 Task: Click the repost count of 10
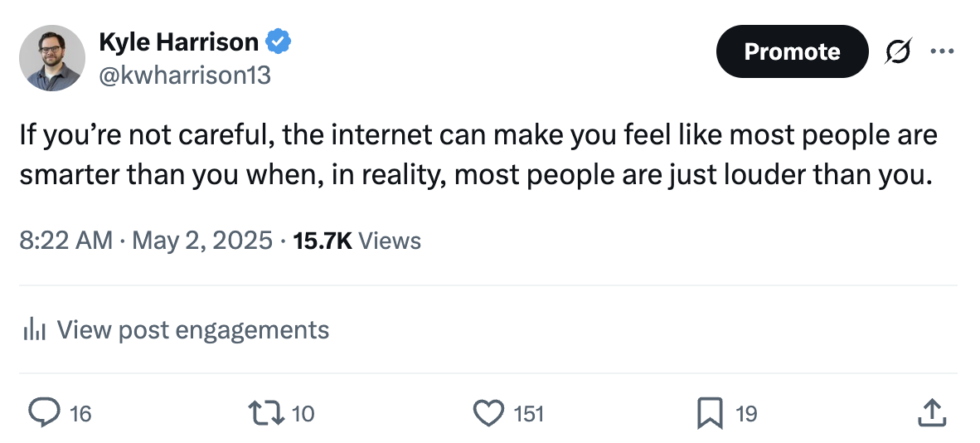(303, 413)
